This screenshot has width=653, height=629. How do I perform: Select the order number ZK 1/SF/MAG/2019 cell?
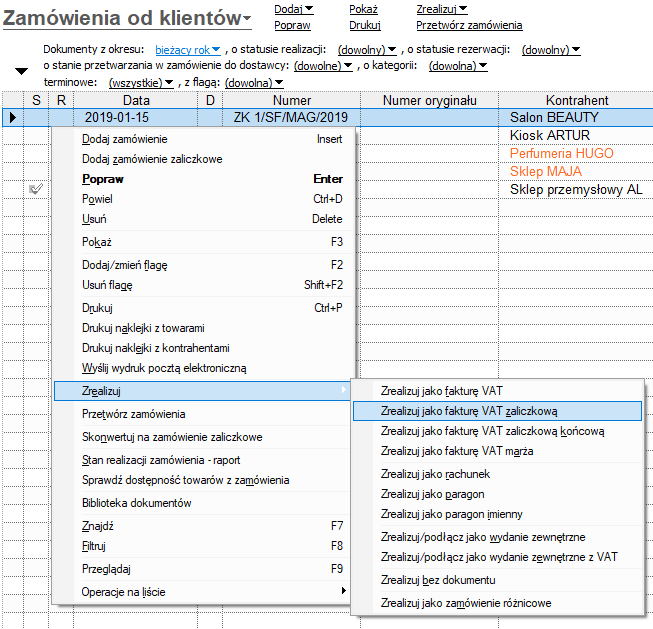tap(291, 117)
